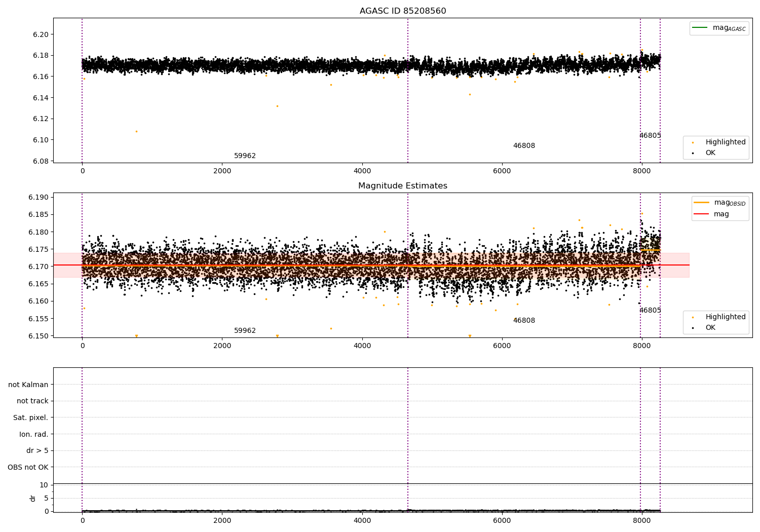Click y tick 6.08 in top panel
Image resolution: width=760 pixels, height=532 pixels.
[x=41, y=162]
